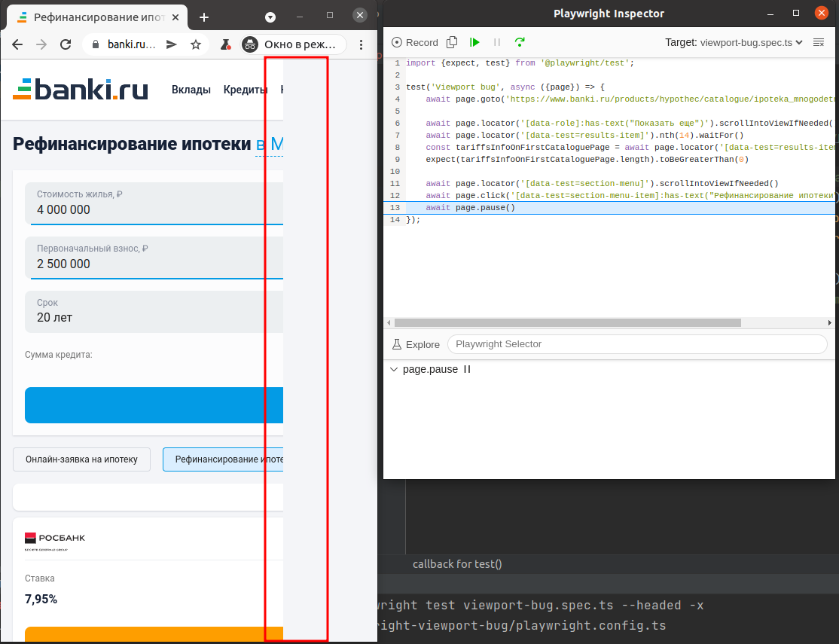Click the Record icon in Playwright Inspector
The height and width of the screenshot is (644, 839).
point(397,43)
